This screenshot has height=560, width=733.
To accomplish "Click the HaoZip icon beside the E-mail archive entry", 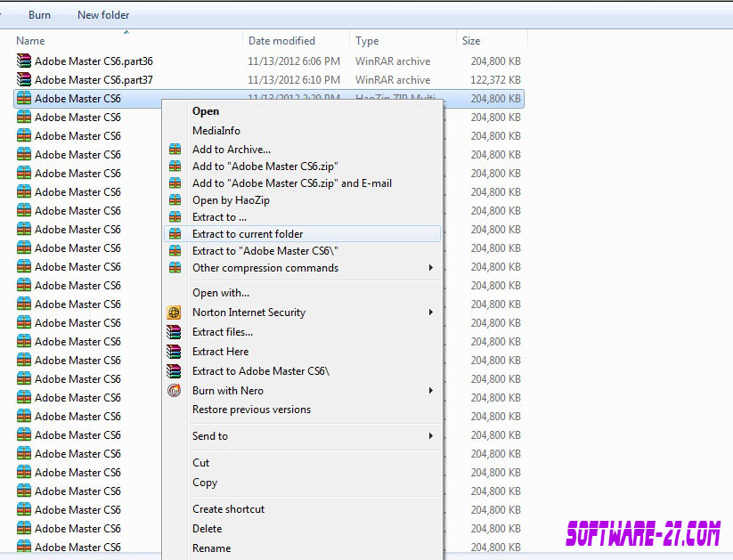I will [x=175, y=183].
